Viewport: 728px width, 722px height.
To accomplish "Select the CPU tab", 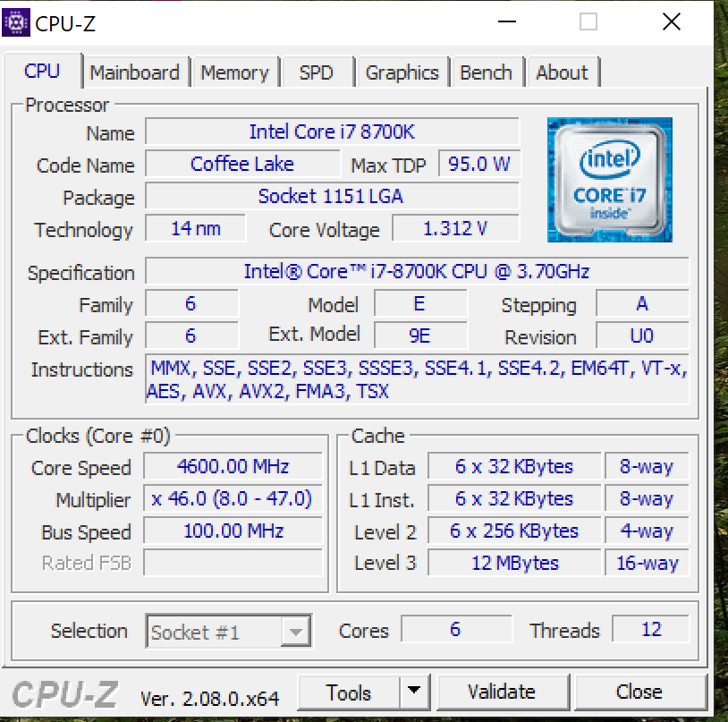I will (42, 71).
